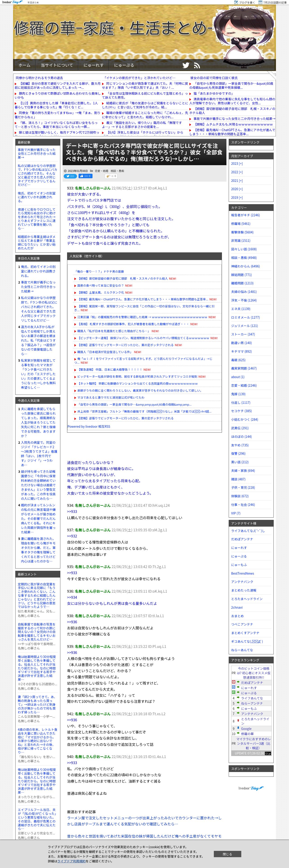Image resolution: width=289 pixels, height=868 pixels.
Task: Click the blog title 修羅の華-家庭・生活まとめ-
Action: click(x=114, y=29)
